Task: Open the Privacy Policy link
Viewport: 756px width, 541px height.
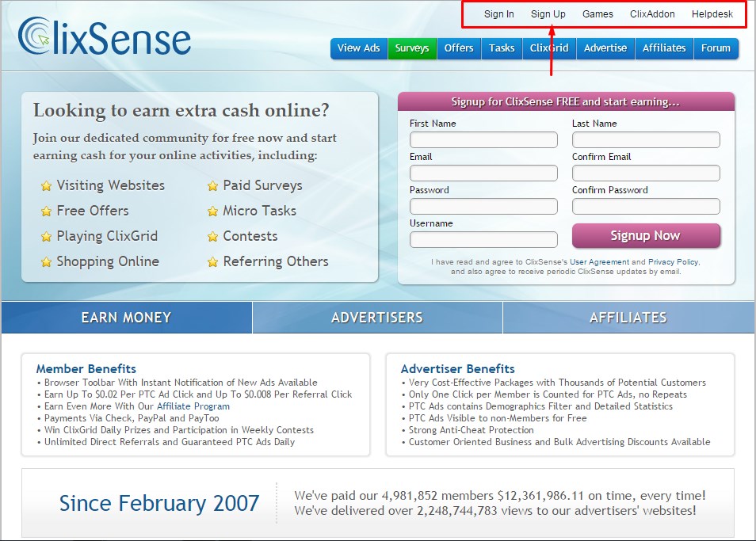Action: click(x=673, y=262)
